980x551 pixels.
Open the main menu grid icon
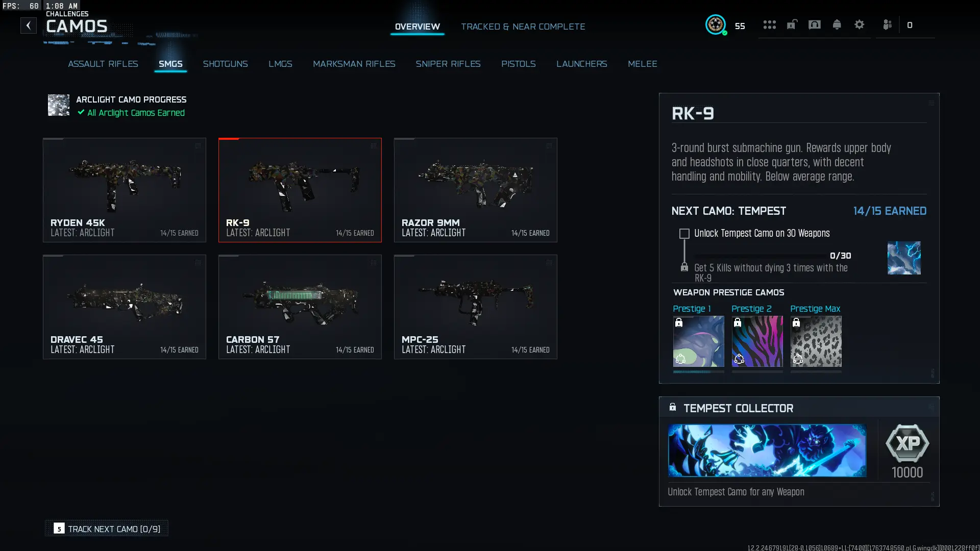tap(770, 24)
